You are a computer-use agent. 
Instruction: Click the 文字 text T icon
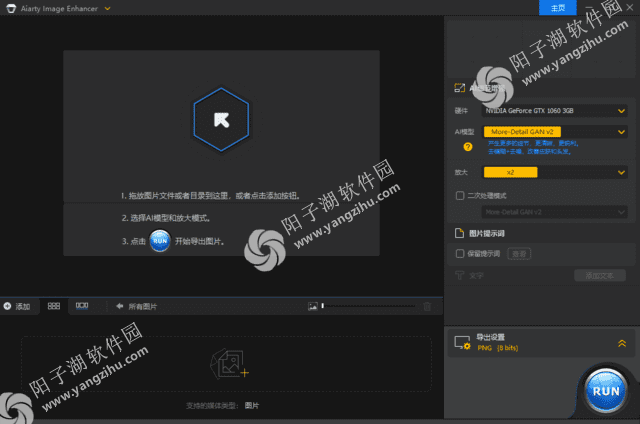460,275
